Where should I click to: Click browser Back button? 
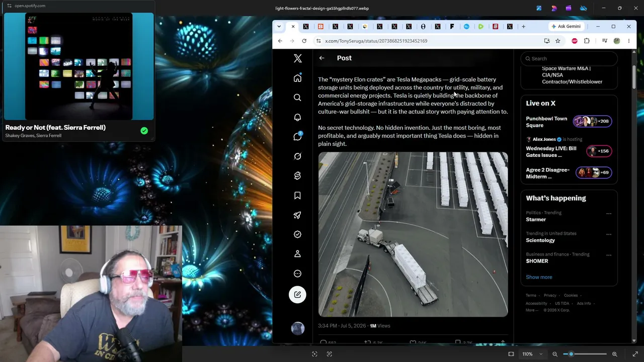coord(280,41)
